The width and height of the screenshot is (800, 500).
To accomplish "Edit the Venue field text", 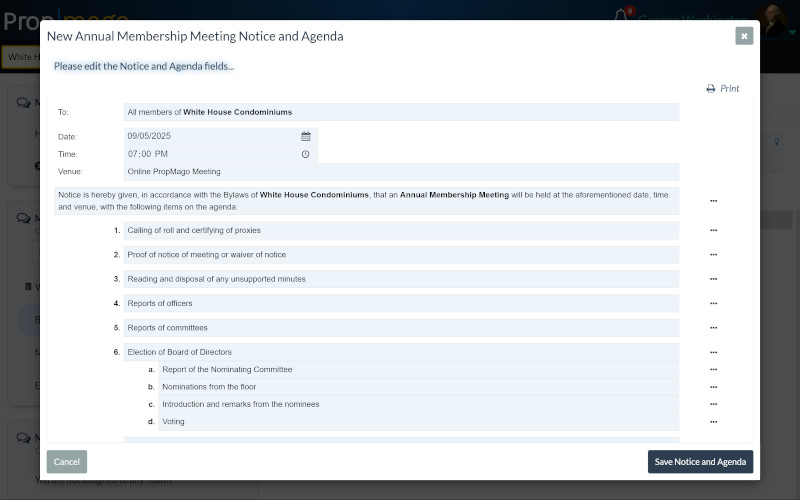I will (400, 172).
